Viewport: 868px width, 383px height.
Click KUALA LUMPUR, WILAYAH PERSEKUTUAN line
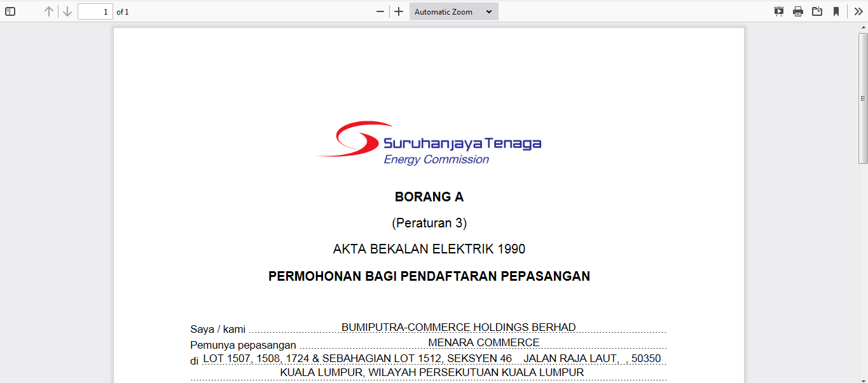tap(432, 373)
